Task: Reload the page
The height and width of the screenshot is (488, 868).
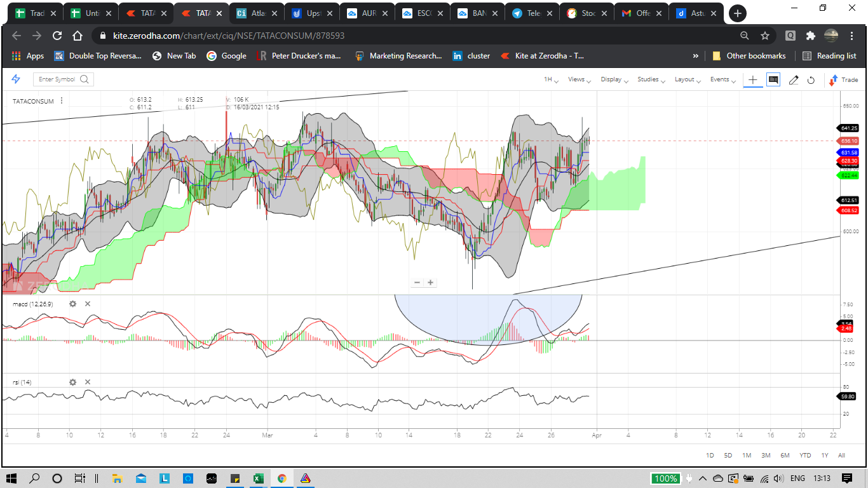Action: 57,36
